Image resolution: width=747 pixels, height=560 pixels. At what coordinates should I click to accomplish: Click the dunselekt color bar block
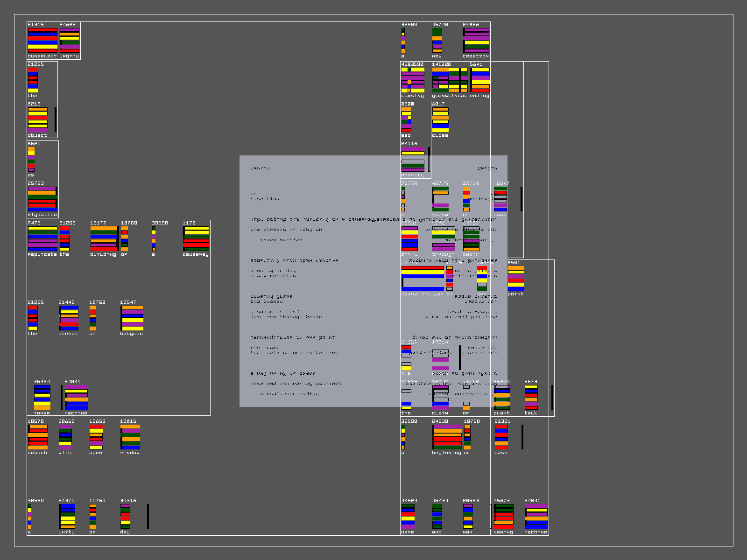point(42,40)
